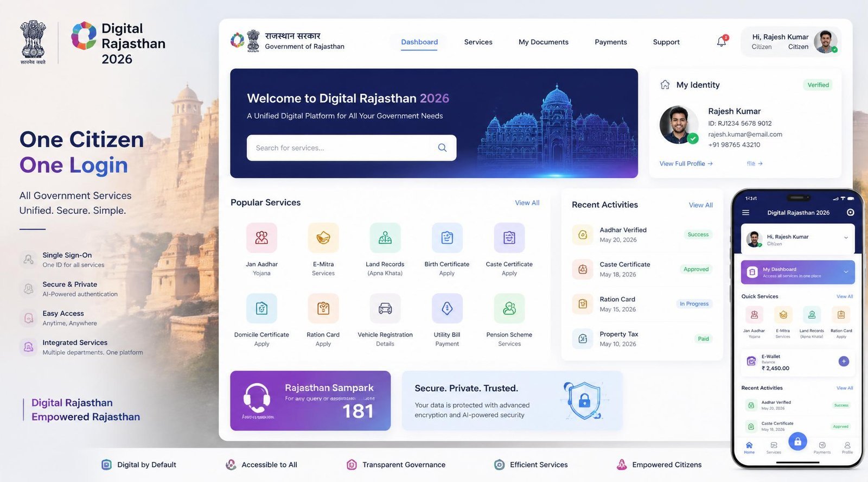
Task: Click Rajesh Kumar's photo in My Identity
Action: point(679,125)
